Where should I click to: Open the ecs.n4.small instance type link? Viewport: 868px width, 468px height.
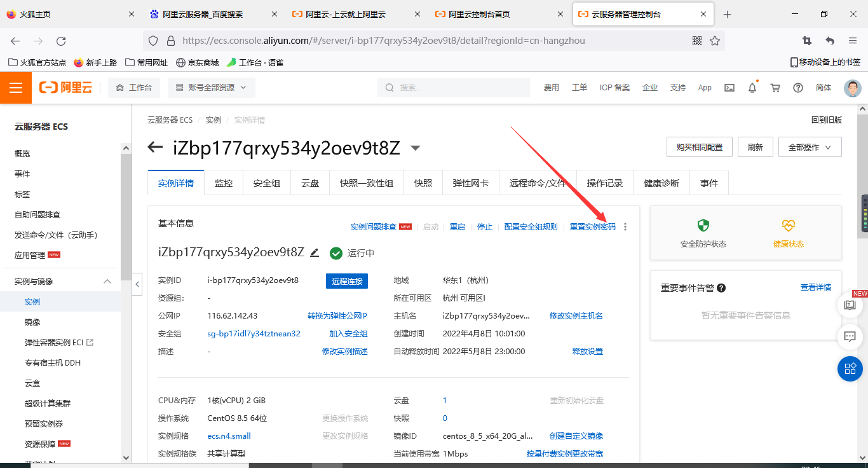(x=229, y=436)
